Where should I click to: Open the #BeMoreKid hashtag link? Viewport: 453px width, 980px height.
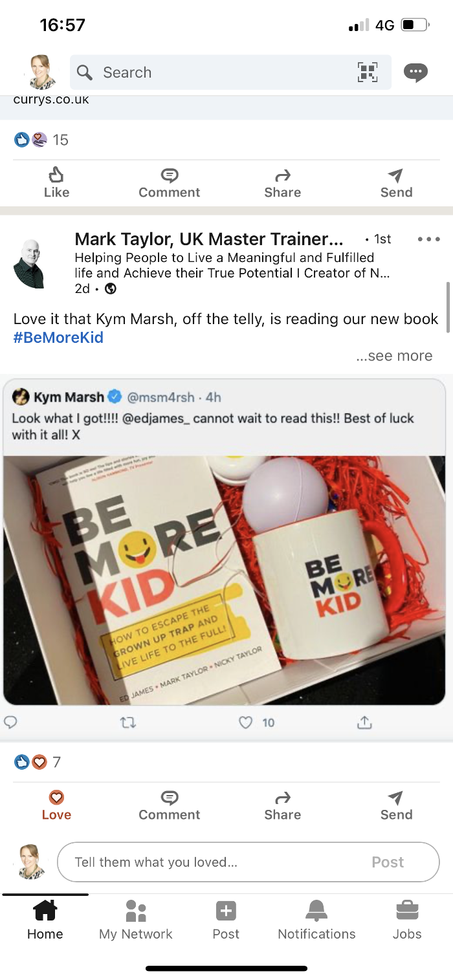58,338
